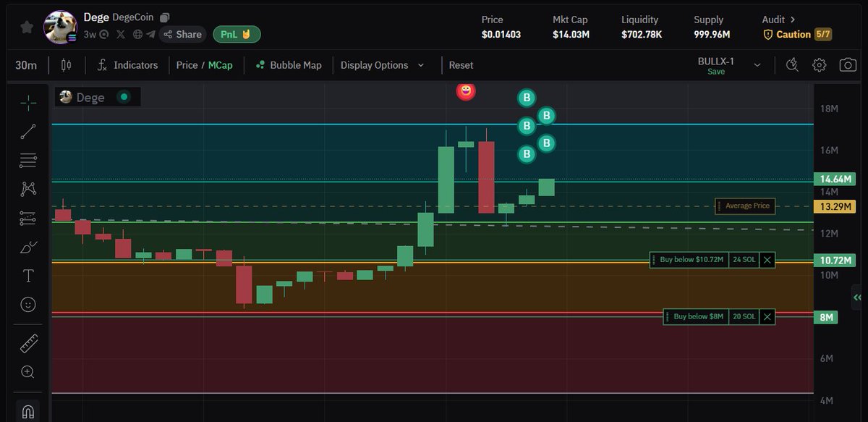Reset the chart view

coord(461,65)
